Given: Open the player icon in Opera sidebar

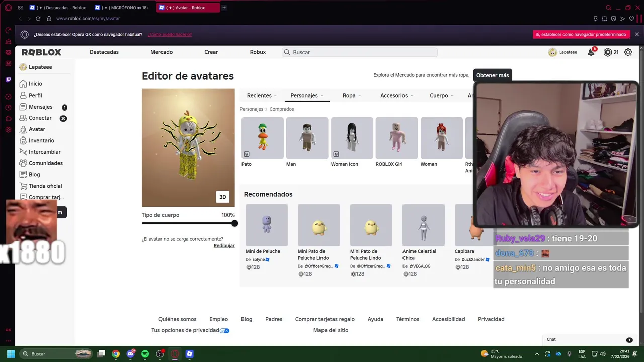Looking at the screenshot, I should (x=8, y=96).
